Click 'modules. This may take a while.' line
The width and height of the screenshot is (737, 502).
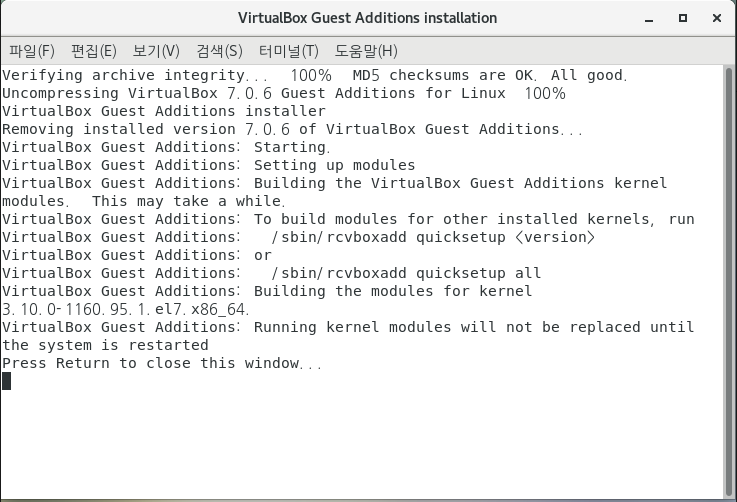click(x=144, y=201)
